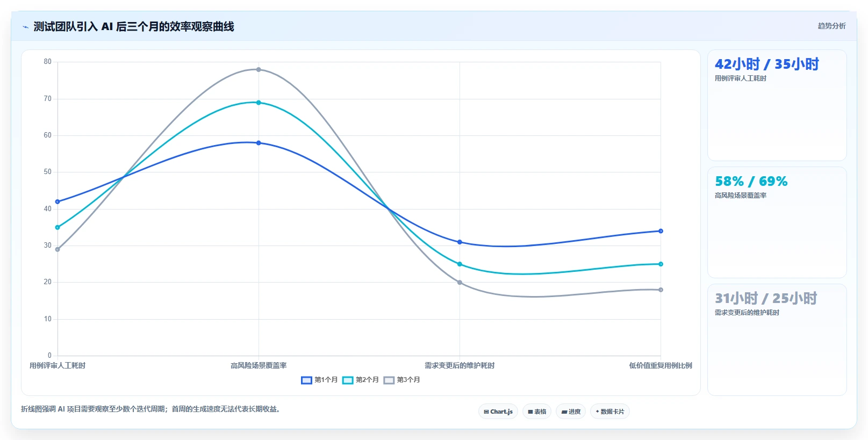Click the y-axis tick label 80
This screenshot has height=440, width=868.
click(48, 62)
